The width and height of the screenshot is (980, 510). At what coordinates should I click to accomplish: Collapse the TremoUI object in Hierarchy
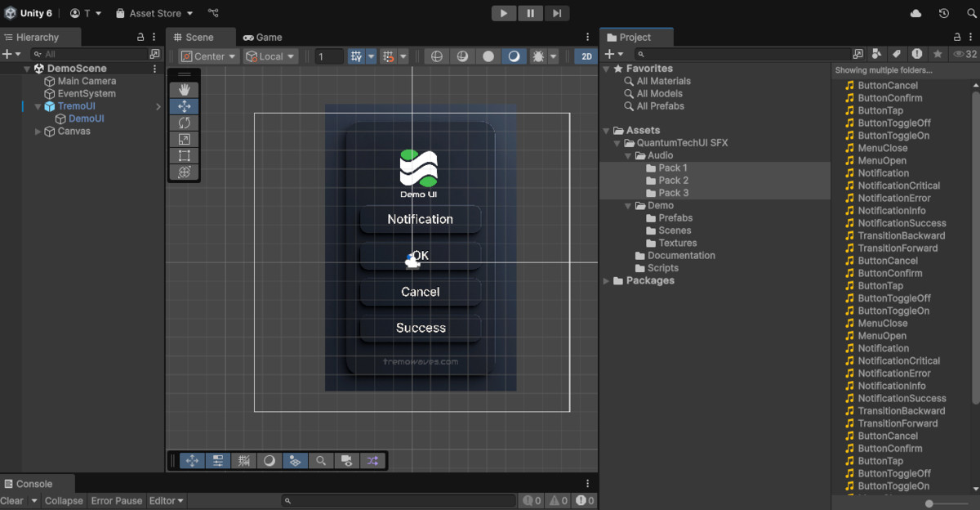(38, 106)
